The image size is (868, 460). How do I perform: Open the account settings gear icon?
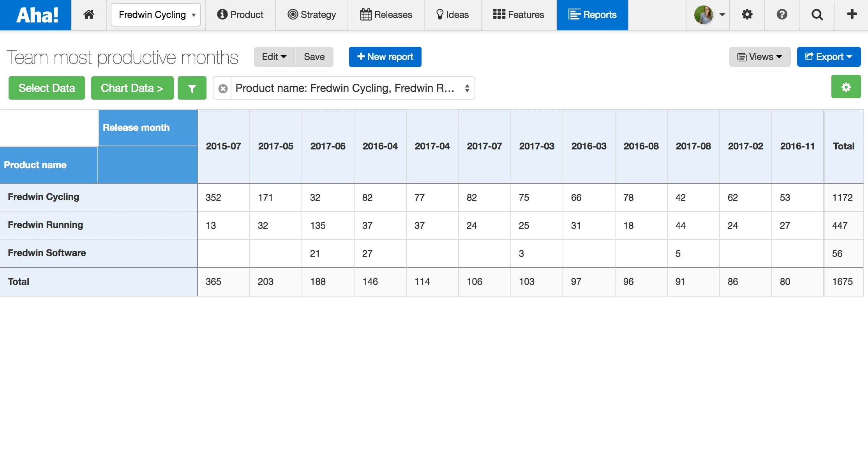point(747,15)
